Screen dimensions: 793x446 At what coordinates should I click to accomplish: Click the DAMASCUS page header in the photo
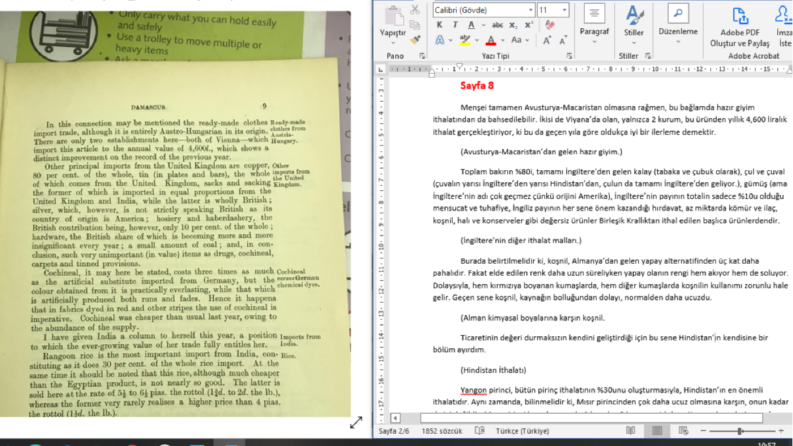148,107
